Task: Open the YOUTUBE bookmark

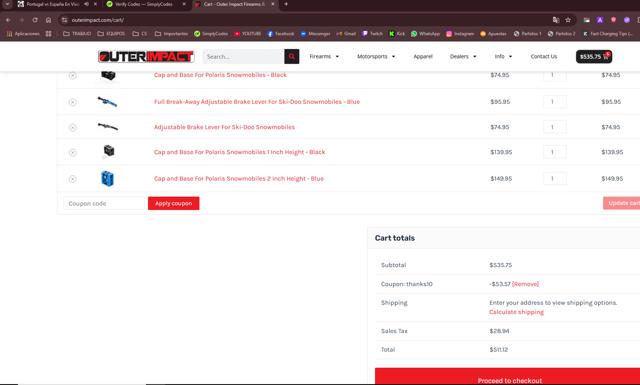Action: (x=247, y=33)
